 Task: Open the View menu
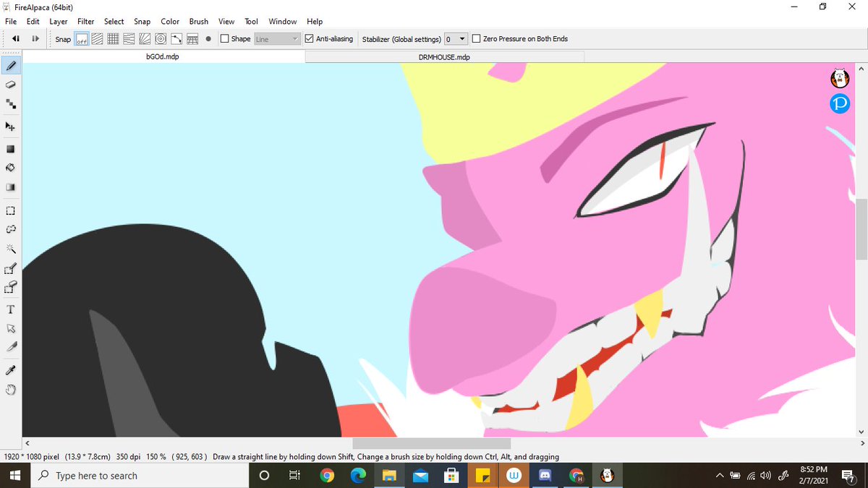[x=226, y=22]
